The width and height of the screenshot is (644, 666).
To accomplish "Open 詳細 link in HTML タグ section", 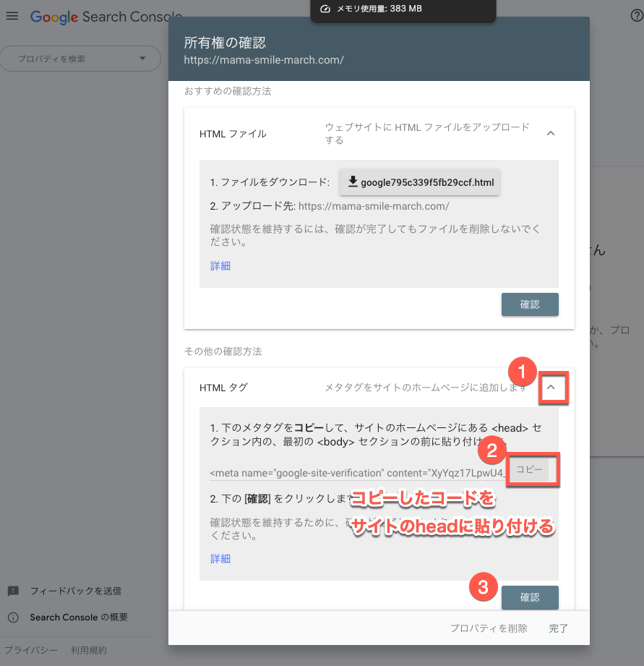I will tap(220, 559).
